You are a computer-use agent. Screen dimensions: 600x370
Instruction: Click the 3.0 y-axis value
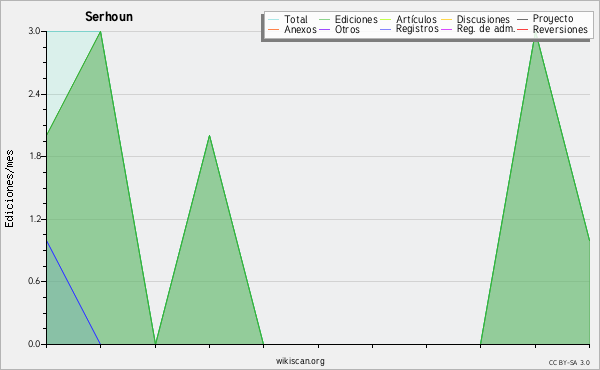[x=34, y=31]
